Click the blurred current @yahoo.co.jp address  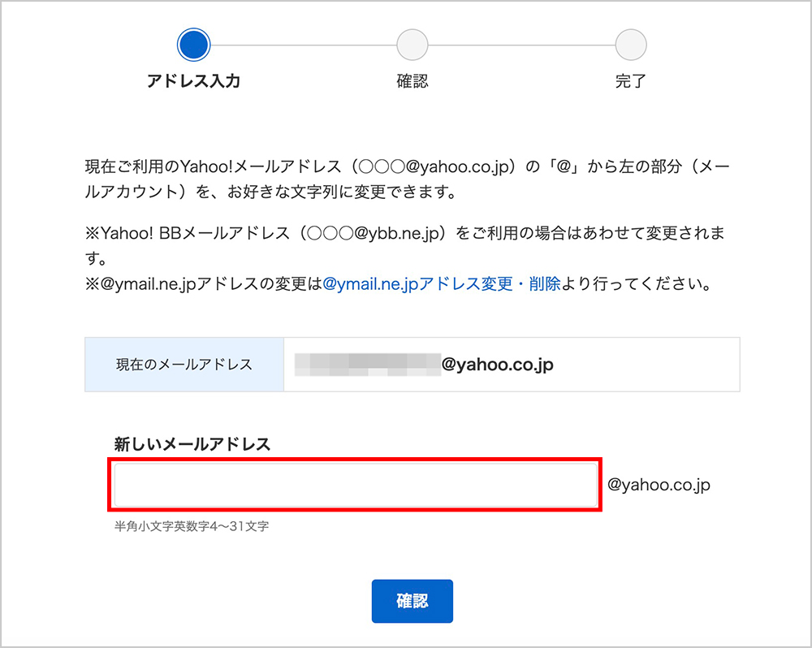tap(424, 365)
